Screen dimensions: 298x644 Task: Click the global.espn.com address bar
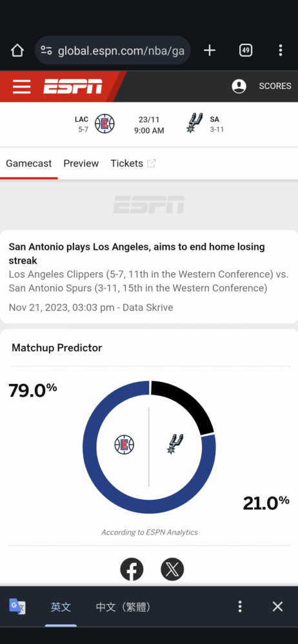click(113, 50)
